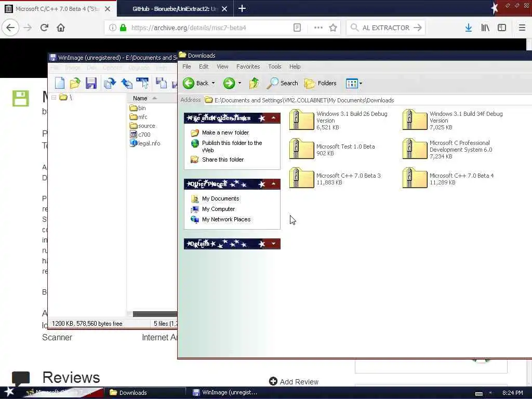This screenshot has height=399, width=532.
Task: Select legal.nfo file in WinImage list
Action: point(145,143)
